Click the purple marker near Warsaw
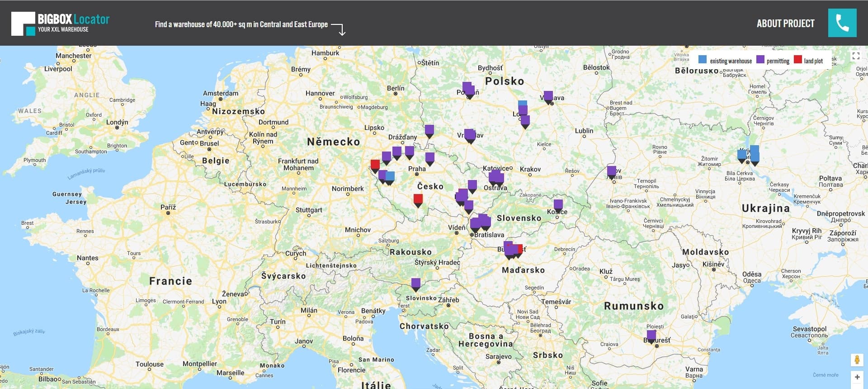 (548, 96)
